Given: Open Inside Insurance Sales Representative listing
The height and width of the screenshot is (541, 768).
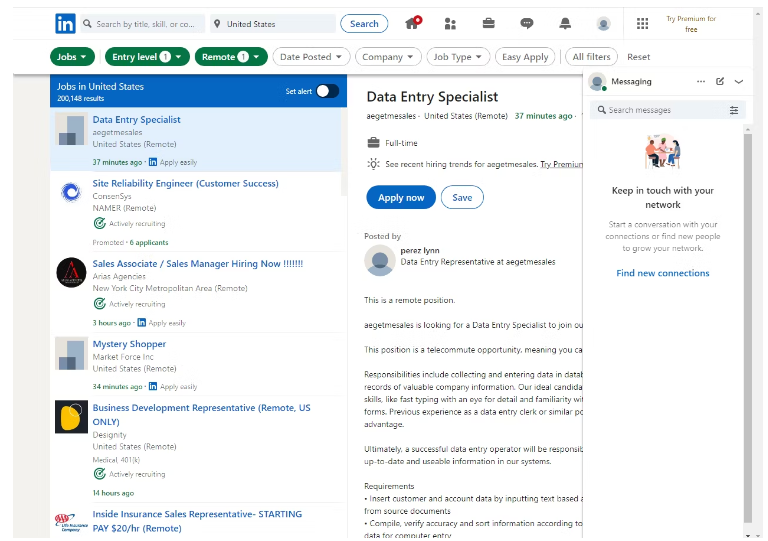Looking at the screenshot, I should (x=197, y=521).
